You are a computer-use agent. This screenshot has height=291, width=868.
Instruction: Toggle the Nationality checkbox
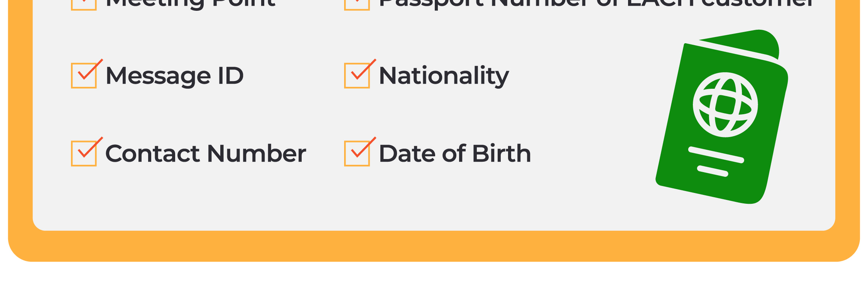coord(357,76)
